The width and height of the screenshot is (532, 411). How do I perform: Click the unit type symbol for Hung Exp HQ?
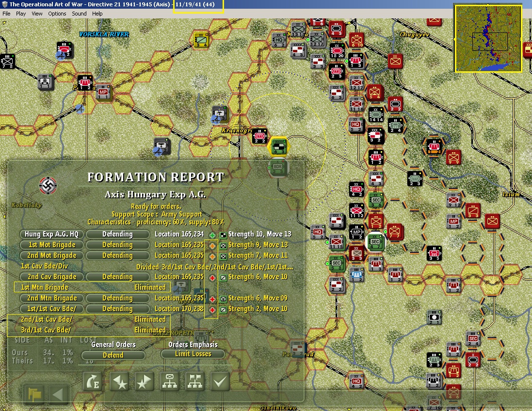pos(223,235)
